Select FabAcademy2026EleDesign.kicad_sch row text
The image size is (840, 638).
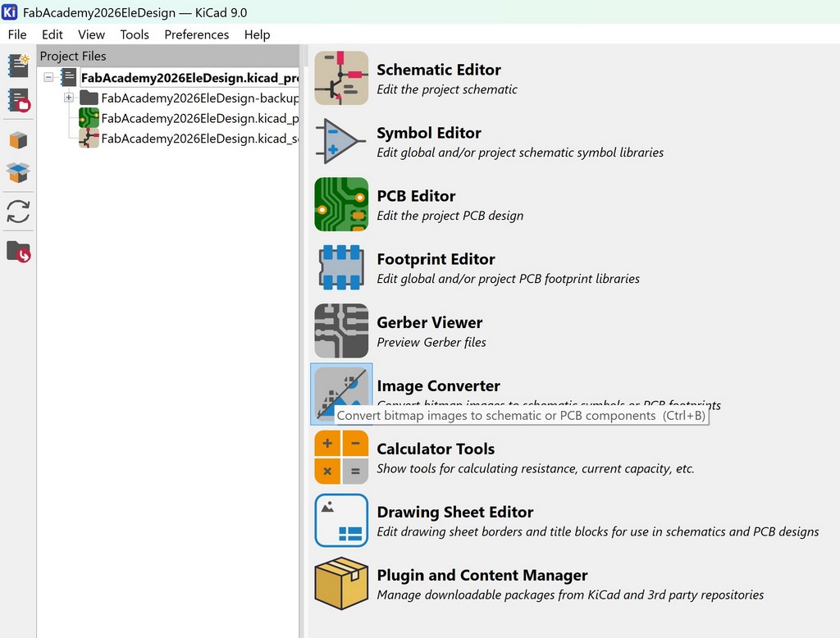tap(200, 139)
